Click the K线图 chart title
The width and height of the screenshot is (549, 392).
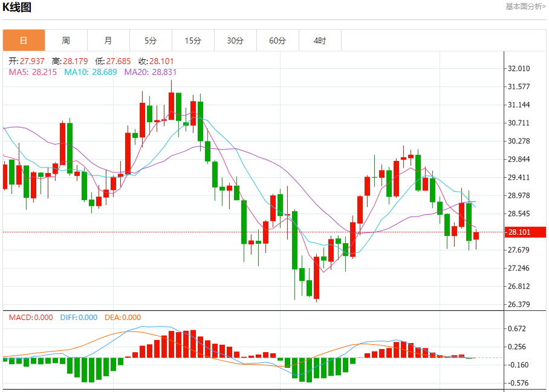[x=17, y=7]
